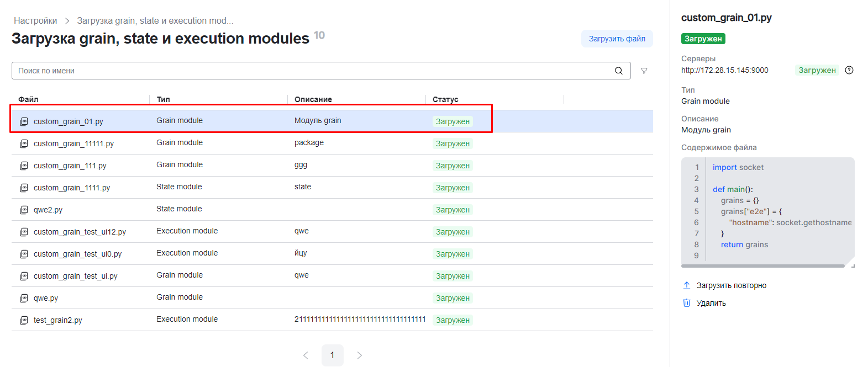Open the filter funnel icon

click(644, 71)
